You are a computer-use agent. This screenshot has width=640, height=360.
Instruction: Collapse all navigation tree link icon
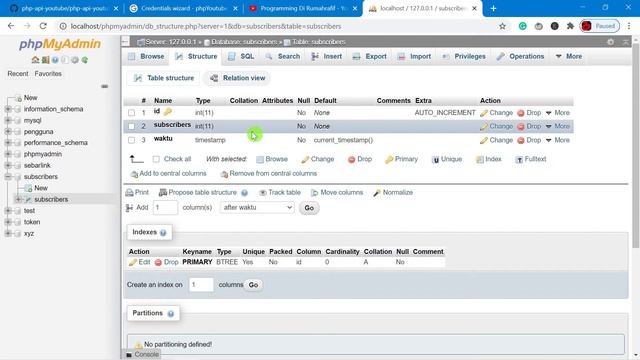pyautogui.click(x=104, y=87)
